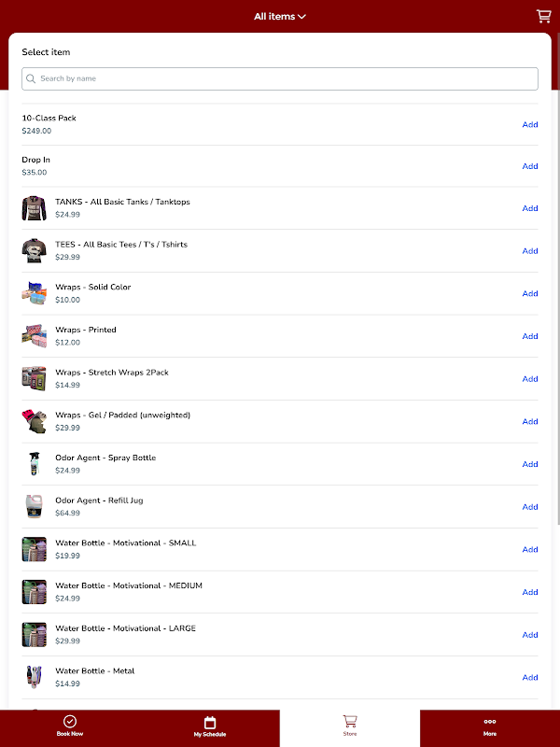The height and width of the screenshot is (747, 560).
Task: Add Water Bottle Metal
Action: click(530, 677)
